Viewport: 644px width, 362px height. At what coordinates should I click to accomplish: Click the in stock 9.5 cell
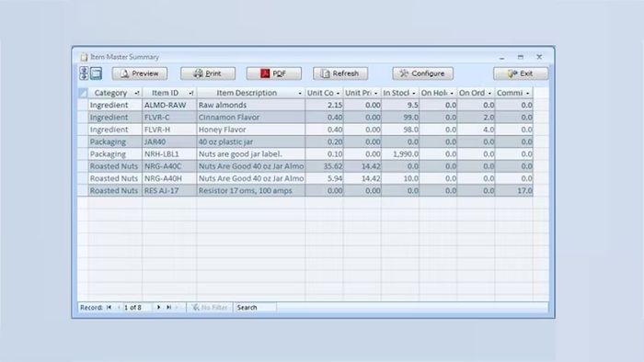400,105
